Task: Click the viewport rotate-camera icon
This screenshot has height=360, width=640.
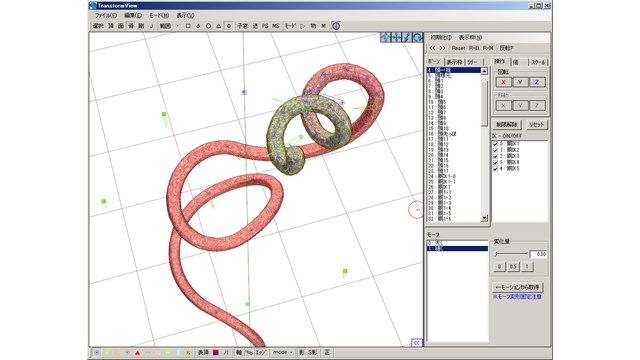Action: pyautogui.click(x=418, y=38)
